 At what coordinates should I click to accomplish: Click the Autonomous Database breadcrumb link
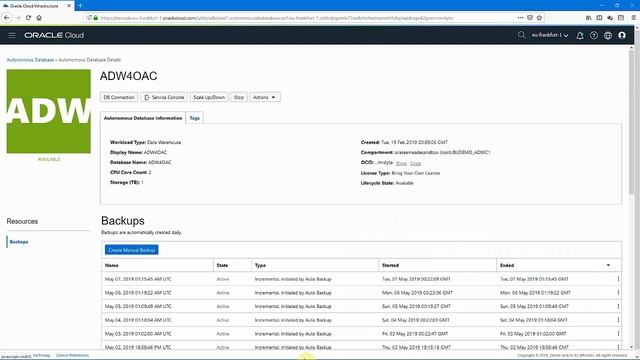(30, 60)
